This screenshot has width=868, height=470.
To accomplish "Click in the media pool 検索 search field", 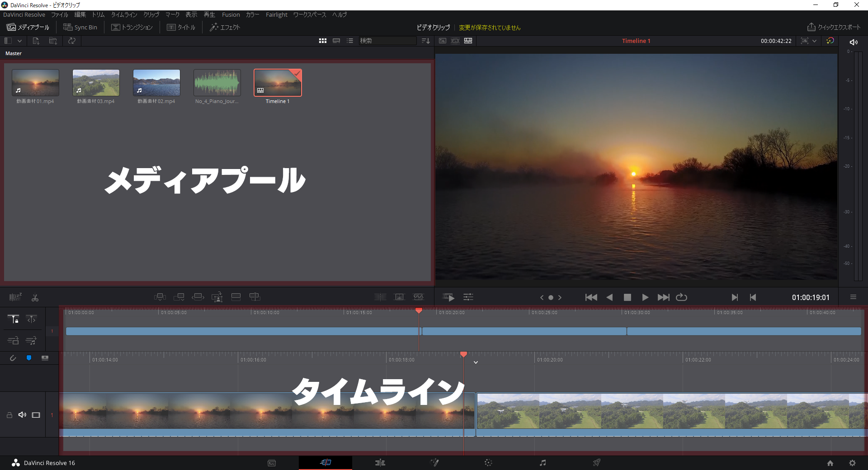I will pos(387,41).
